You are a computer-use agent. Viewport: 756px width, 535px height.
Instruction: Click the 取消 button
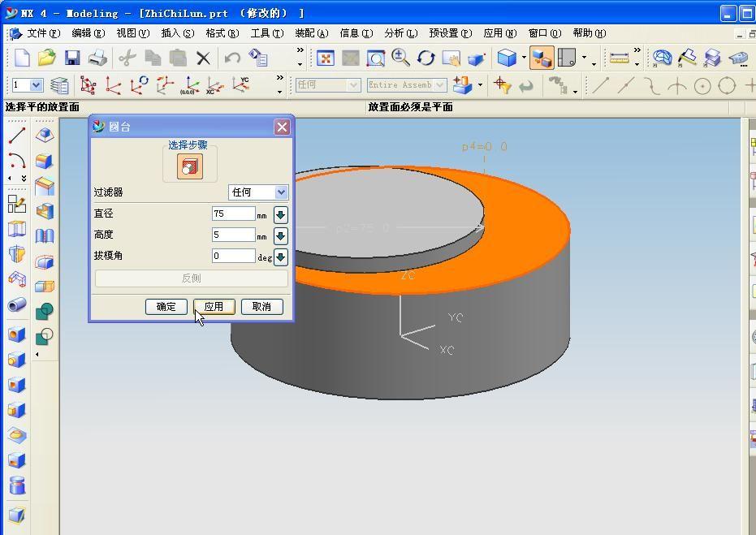click(261, 307)
